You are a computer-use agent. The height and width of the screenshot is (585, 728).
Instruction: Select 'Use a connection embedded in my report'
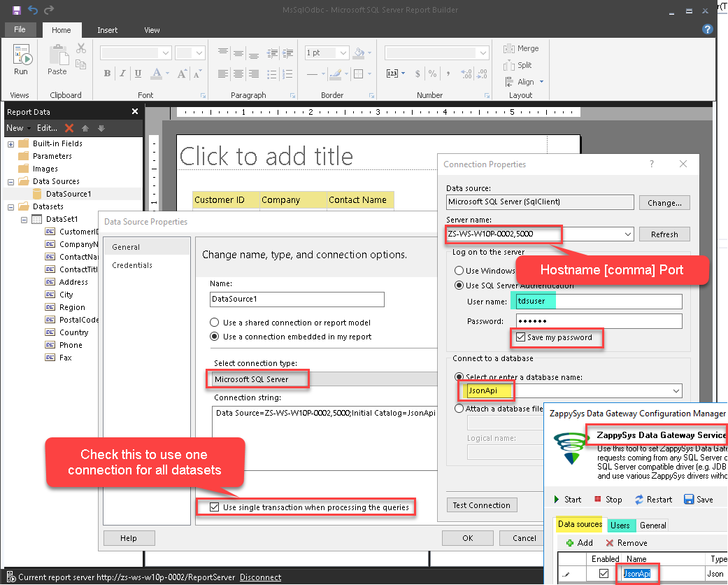tap(215, 337)
